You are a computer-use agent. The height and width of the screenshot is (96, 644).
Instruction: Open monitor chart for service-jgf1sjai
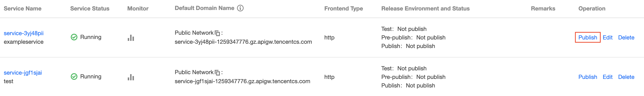point(131,77)
